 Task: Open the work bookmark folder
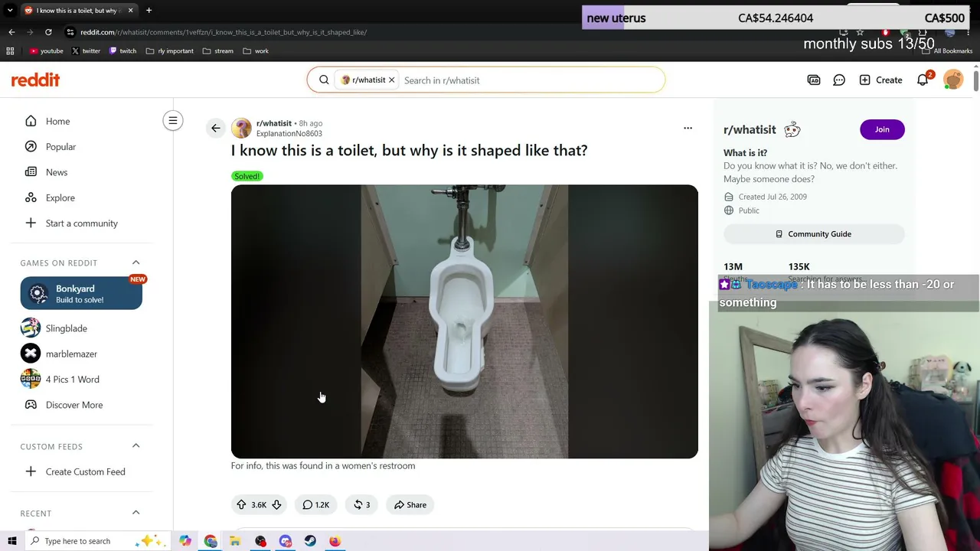click(256, 51)
